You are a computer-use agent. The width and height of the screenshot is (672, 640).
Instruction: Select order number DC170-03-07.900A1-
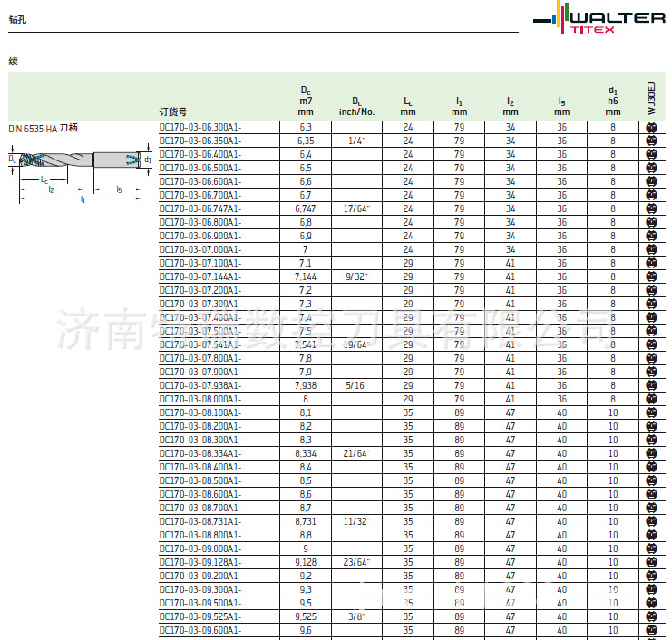click(200, 372)
